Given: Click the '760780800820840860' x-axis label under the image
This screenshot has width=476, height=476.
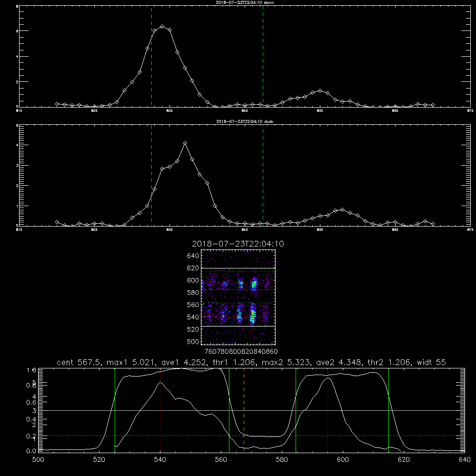Looking at the screenshot, I should point(241,351).
